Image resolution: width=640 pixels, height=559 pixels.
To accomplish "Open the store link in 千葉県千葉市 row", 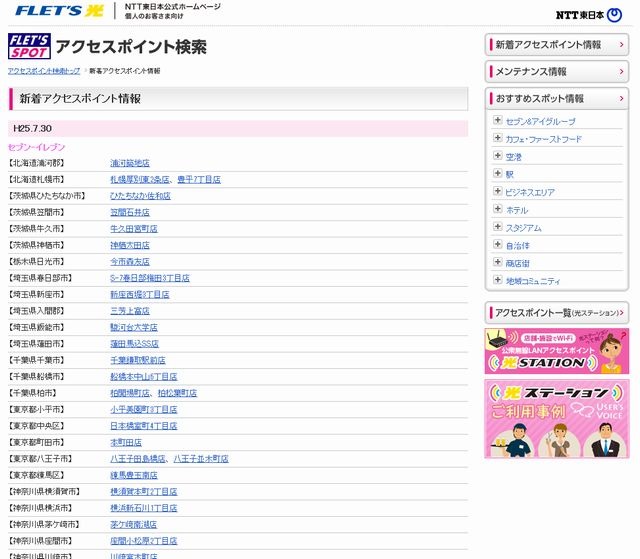I will [138, 360].
